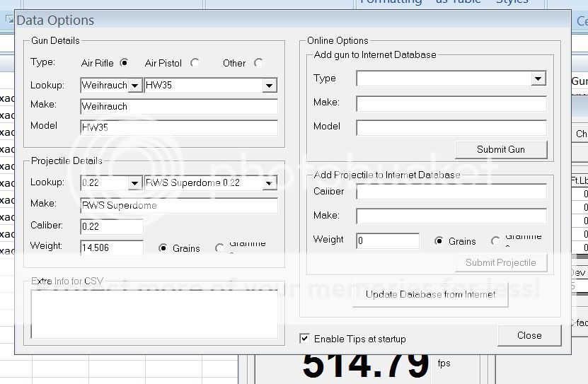Viewport: 588px width, 384px height.
Task: Click the gun Make field containing Weihrauch
Action: click(x=179, y=106)
